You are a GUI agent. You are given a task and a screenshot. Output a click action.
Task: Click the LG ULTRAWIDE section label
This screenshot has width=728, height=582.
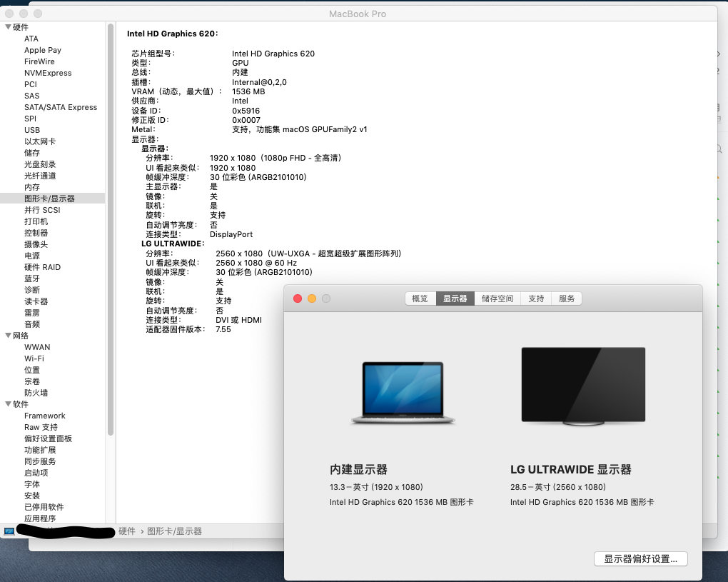173,244
